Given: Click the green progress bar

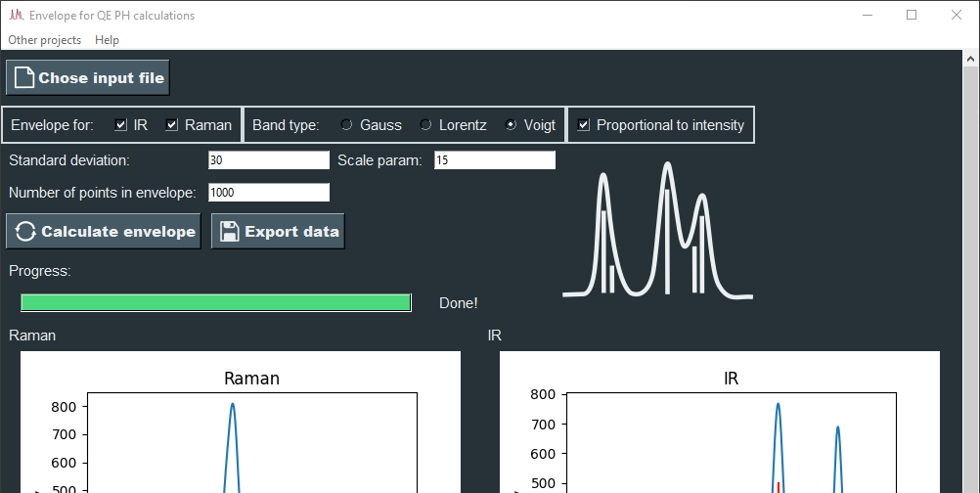Looking at the screenshot, I should [215, 303].
